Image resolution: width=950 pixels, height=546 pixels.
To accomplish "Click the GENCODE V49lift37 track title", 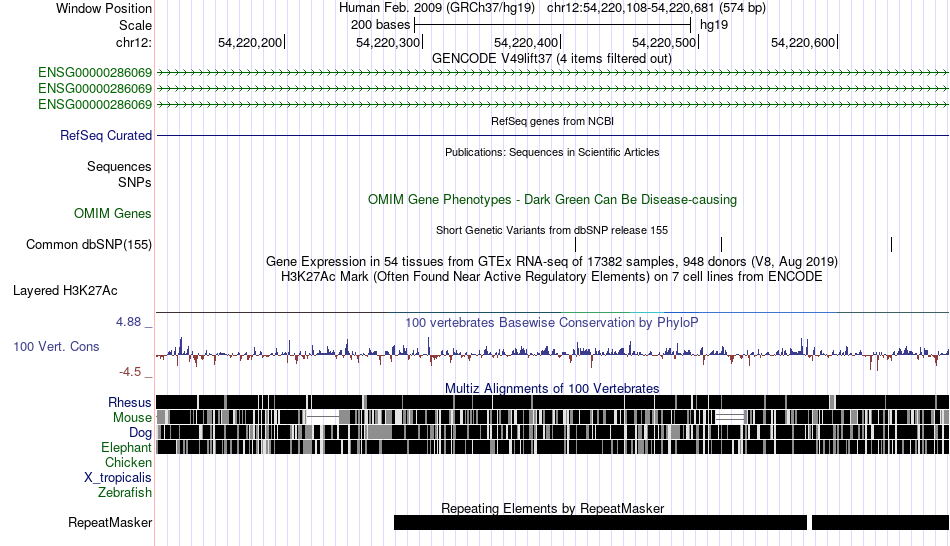I will (551, 59).
